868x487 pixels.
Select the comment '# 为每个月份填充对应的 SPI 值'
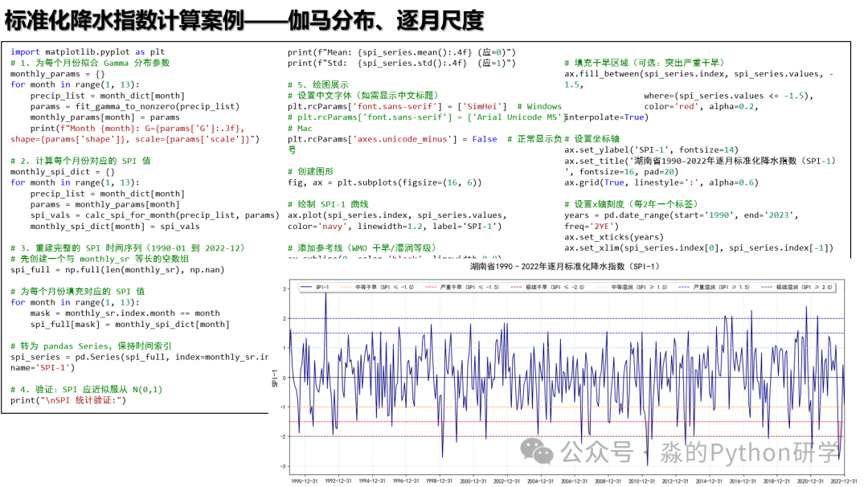click(77, 292)
